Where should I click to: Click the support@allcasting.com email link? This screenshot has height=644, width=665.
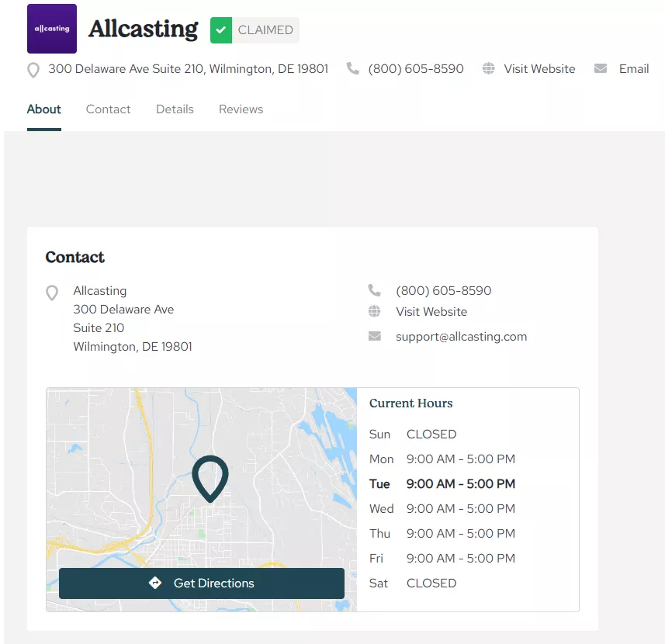(x=461, y=337)
